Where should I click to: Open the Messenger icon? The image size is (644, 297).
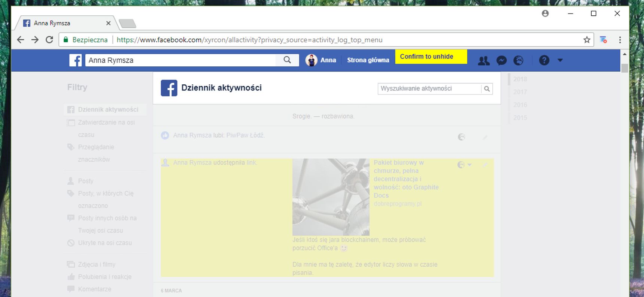click(x=501, y=60)
